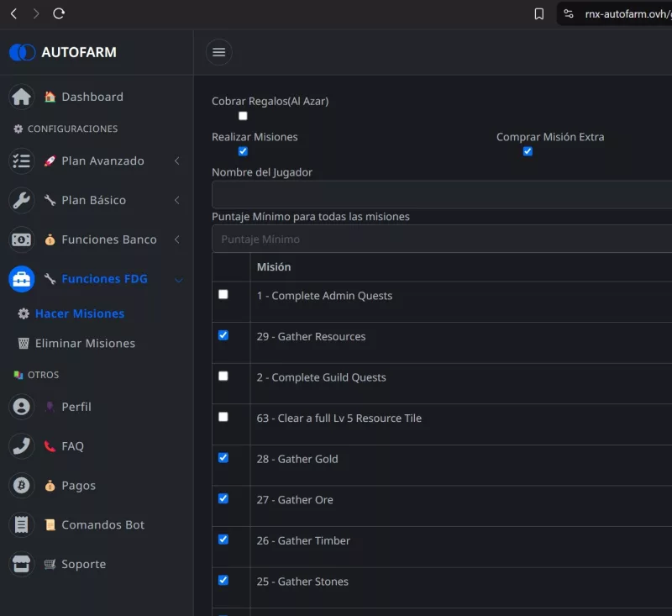This screenshot has width=672, height=616.
Task: Expand Funciones Banco submenu chevron
Action: [177, 240]
